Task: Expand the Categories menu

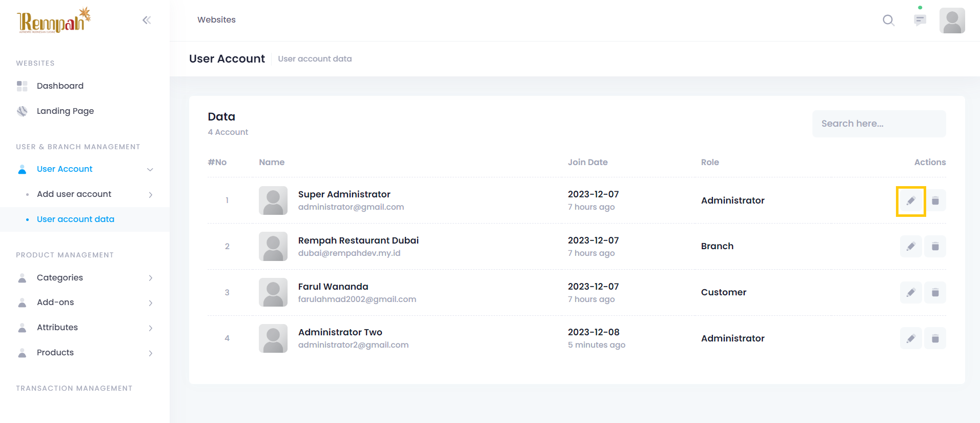Action: [x=150, y=278]
